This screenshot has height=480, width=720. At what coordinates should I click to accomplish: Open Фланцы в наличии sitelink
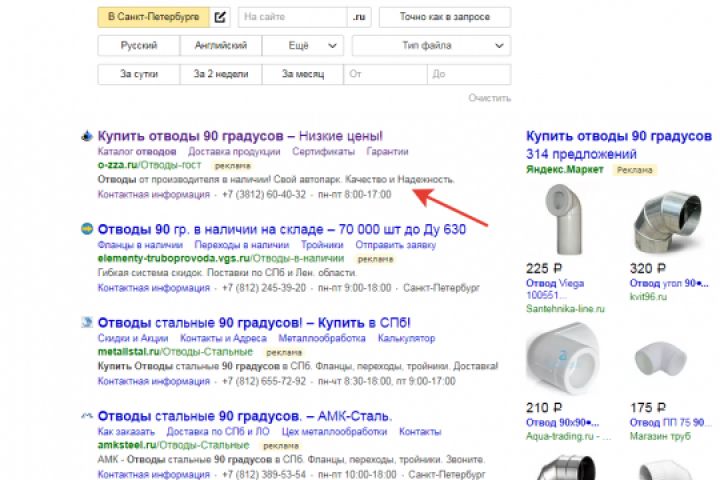pyautogui.click(x=140, y=245)
